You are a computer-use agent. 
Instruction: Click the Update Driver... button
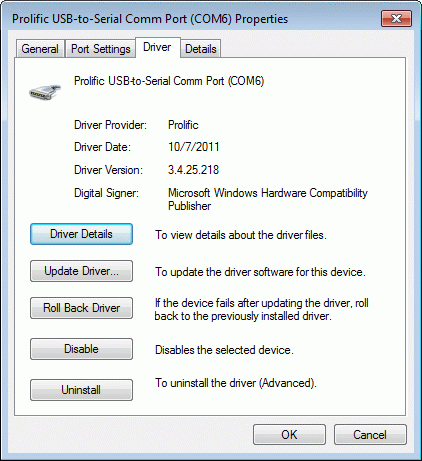81,271
